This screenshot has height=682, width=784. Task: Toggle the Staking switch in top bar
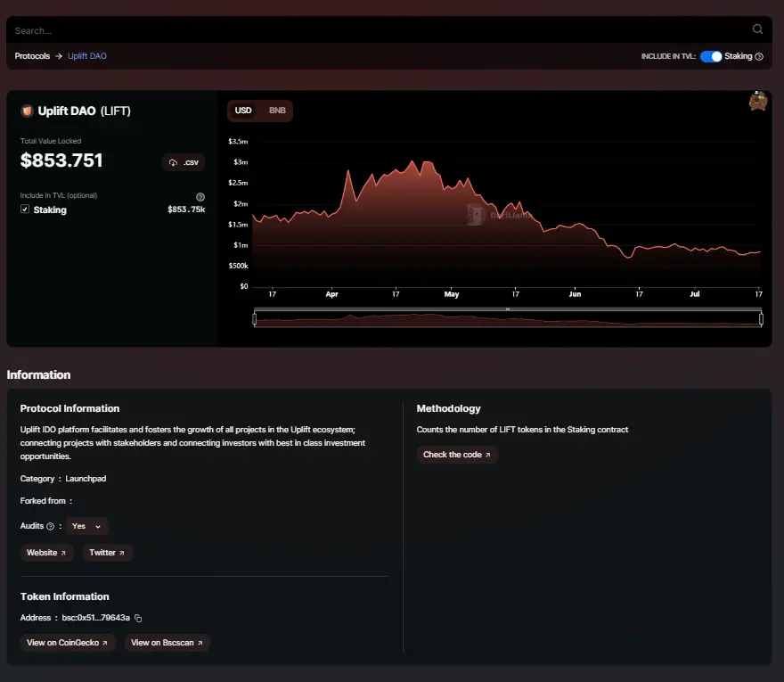(x=711, y=56)
